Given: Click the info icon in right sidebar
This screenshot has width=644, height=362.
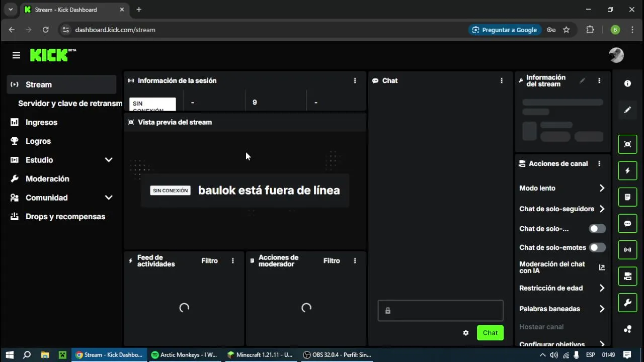Looking at the screenshot, I should pyautogui.click(x=627, y=83).
